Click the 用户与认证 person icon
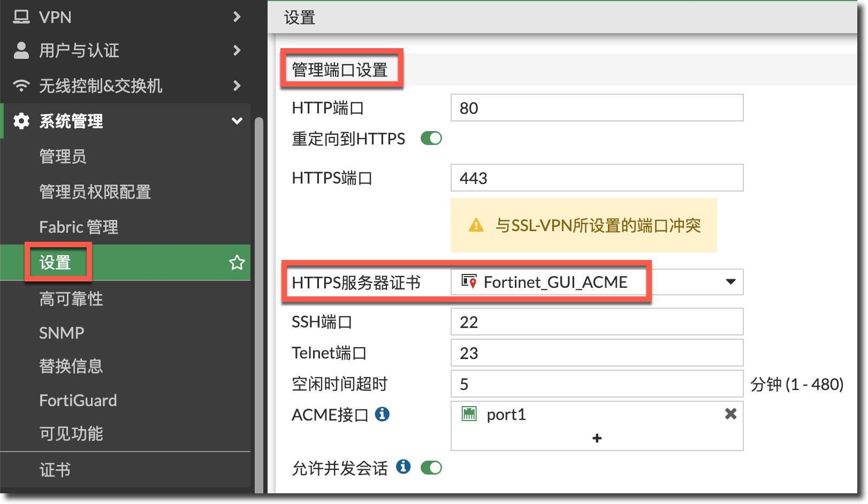This screenshot has height=504, width=868. [21, 50]
